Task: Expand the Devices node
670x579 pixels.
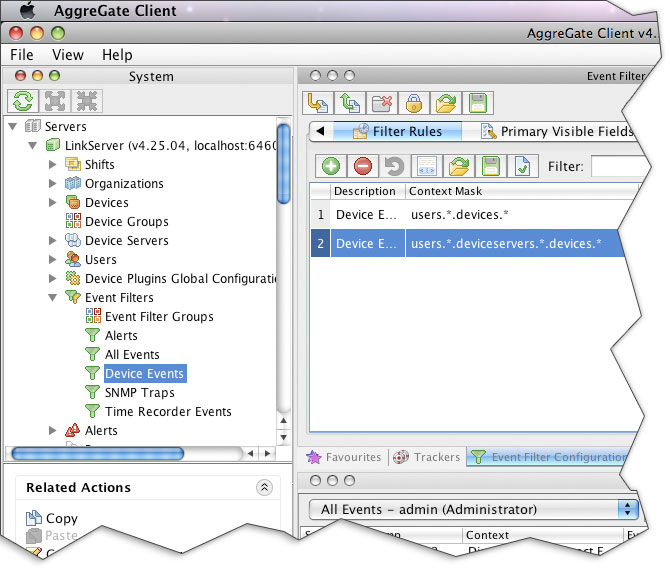Action: point(52,203)
